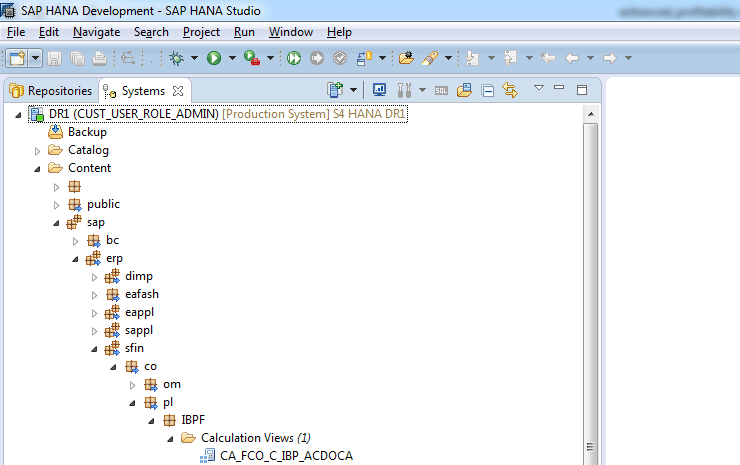
Task: Open the Window menu
Action: click(291, 32)
